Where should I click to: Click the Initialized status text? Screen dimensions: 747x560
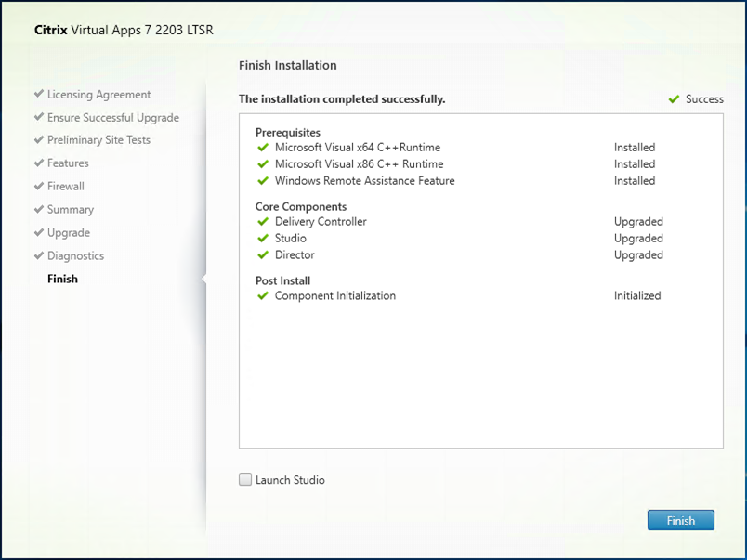tap(637, 295)
